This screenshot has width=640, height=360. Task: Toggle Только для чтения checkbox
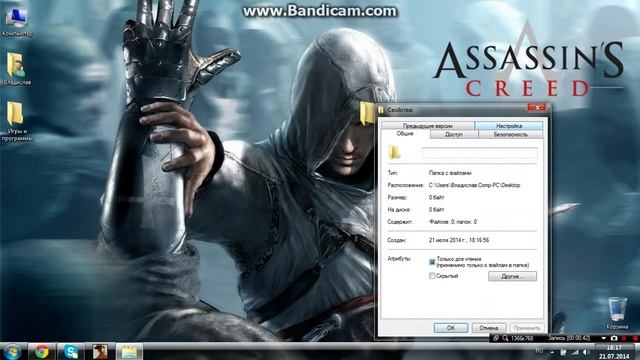pyautogui.click(x=432, y=262)
